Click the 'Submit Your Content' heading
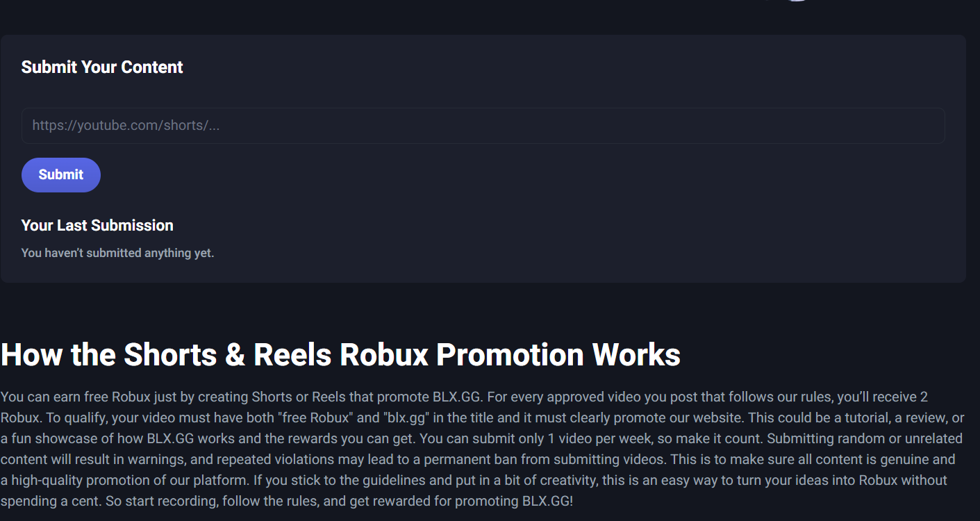Image resolution: width=980 pixels, height=521 pixels. (102, 67)
